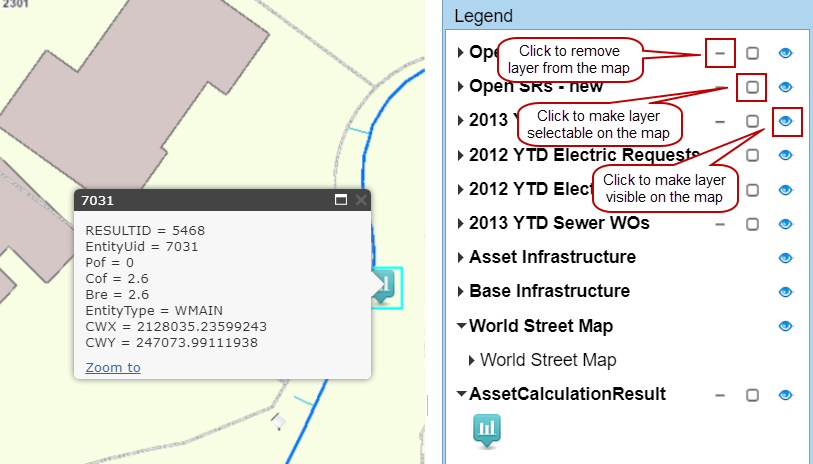
Task: Expand the 2012 YTD Electric Requests layer
Action: click(460, 155)
